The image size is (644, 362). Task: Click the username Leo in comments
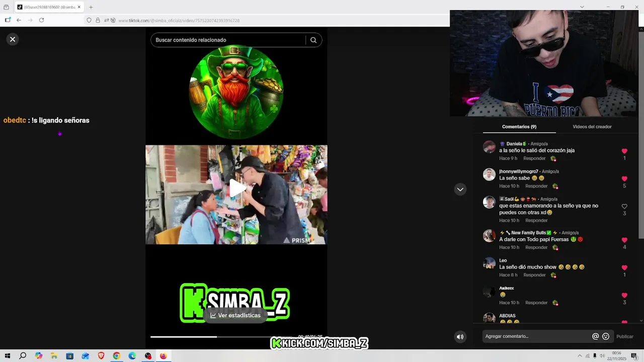[x=503, y=260]
